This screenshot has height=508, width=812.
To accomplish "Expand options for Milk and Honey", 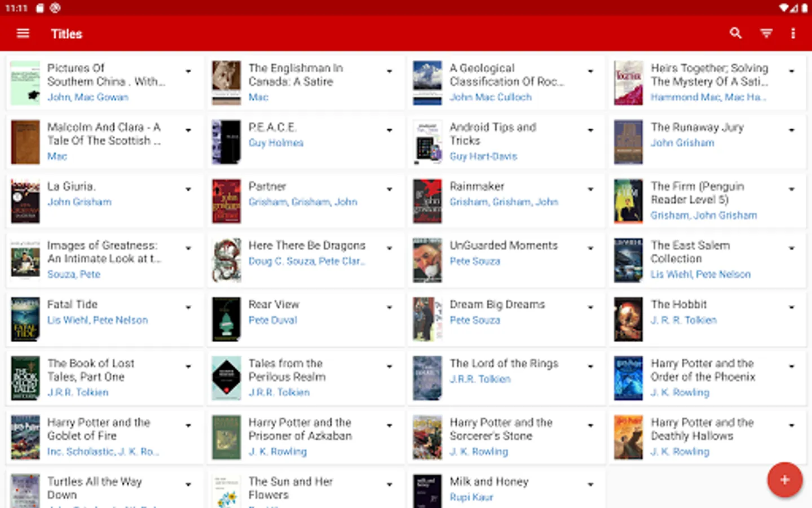I will [591, 484].
